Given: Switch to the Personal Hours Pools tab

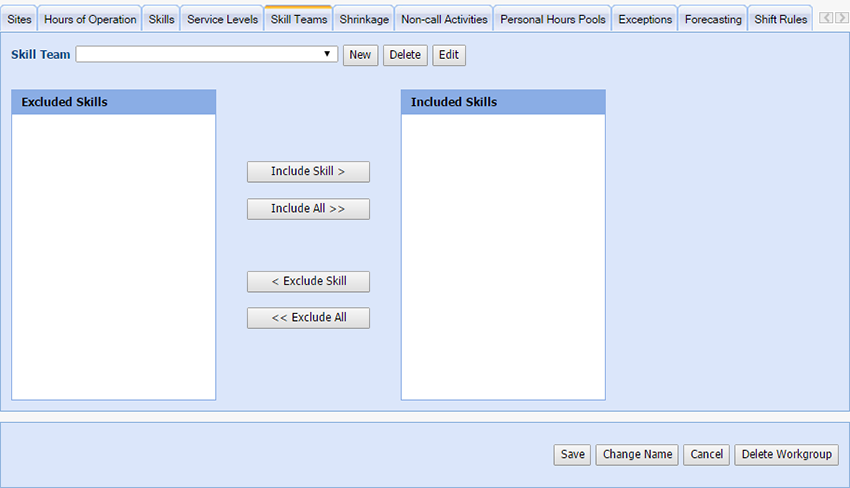Looking at the screenshot, I should [553, 19].
